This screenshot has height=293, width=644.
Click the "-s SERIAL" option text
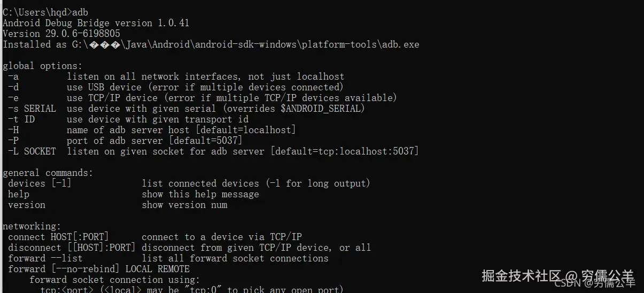point(32,109)
